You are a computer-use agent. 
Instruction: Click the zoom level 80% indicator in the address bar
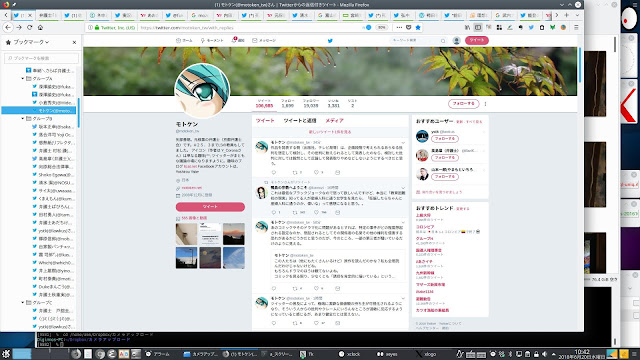pyautogui.click(x=382, y=27)
